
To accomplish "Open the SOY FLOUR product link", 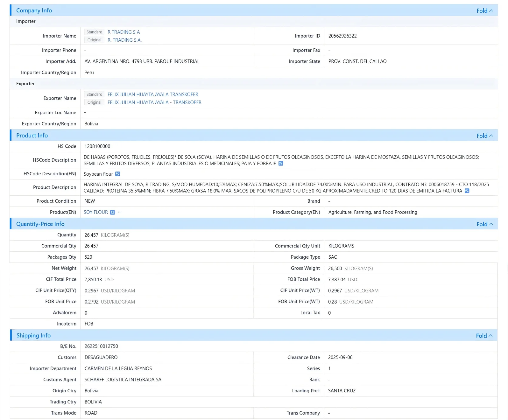I will [96, 212].
